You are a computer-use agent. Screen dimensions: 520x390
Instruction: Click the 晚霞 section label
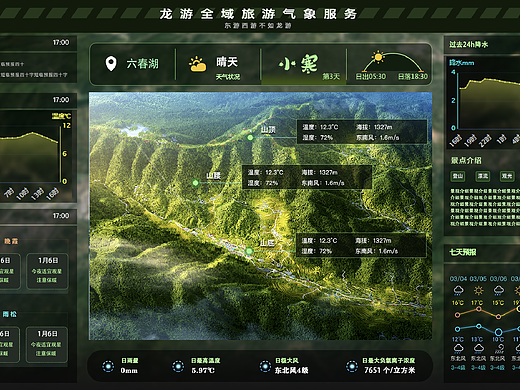pyautogui.click(x=11, y=241)
